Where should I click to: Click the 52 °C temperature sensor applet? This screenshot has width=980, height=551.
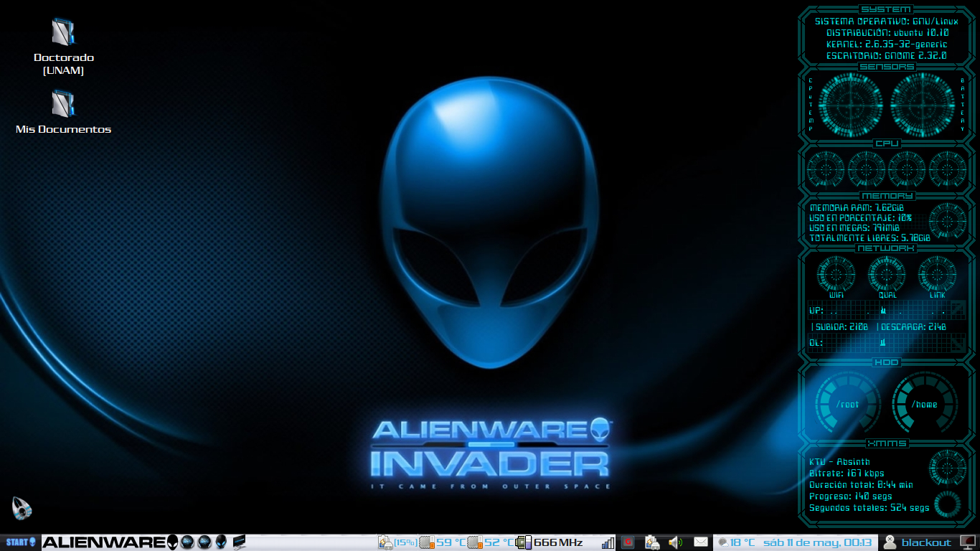pos(491,542)
